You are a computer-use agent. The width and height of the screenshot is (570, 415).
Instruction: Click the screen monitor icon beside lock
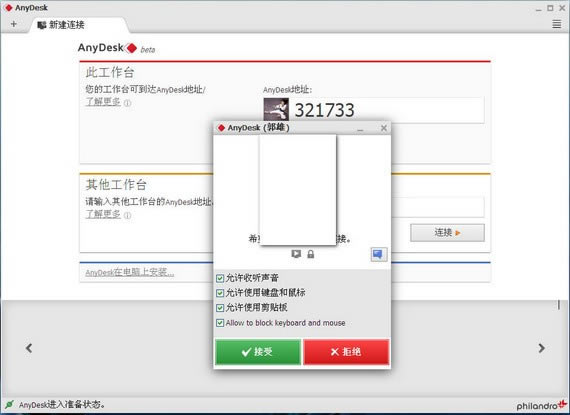[296, 254]
